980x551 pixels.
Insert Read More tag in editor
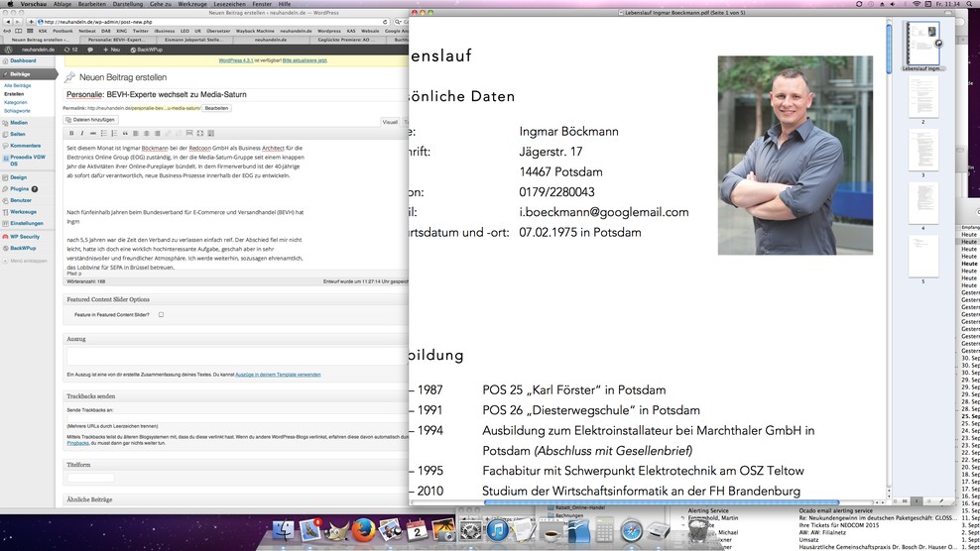tap(189, 133)
